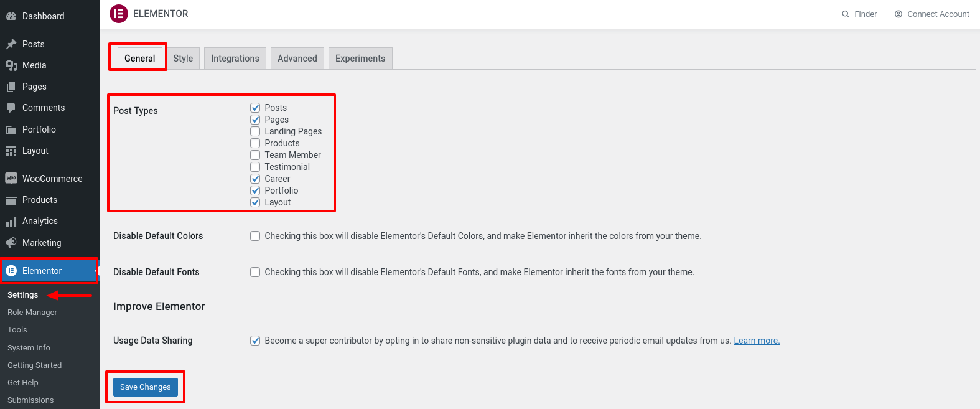
Task: Open Get Help submenu item
Action: (x=23, y=383)
